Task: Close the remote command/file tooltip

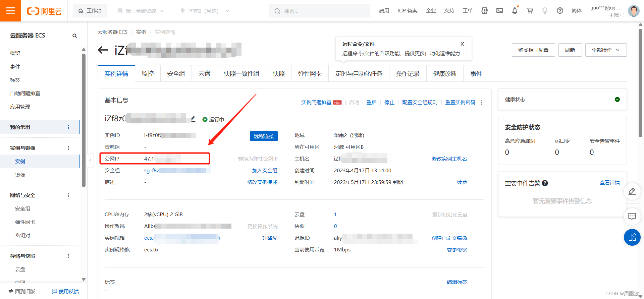Action: point(462,44)
